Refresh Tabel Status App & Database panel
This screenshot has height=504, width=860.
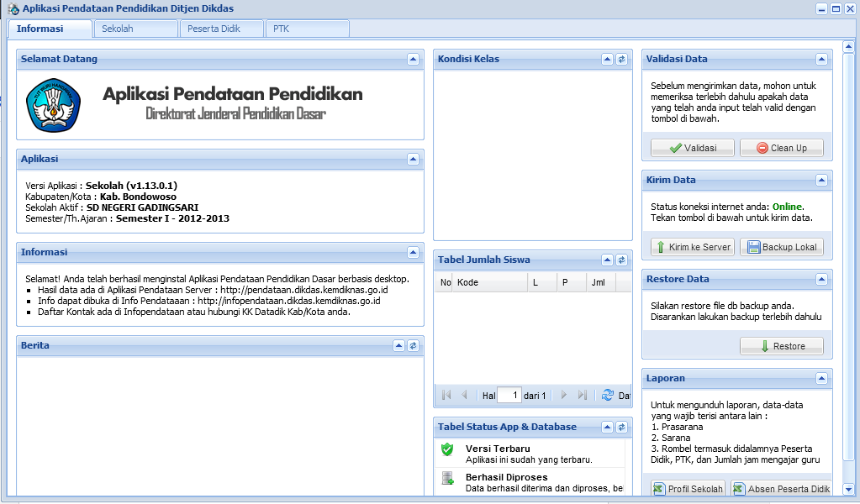click(621, 428)
